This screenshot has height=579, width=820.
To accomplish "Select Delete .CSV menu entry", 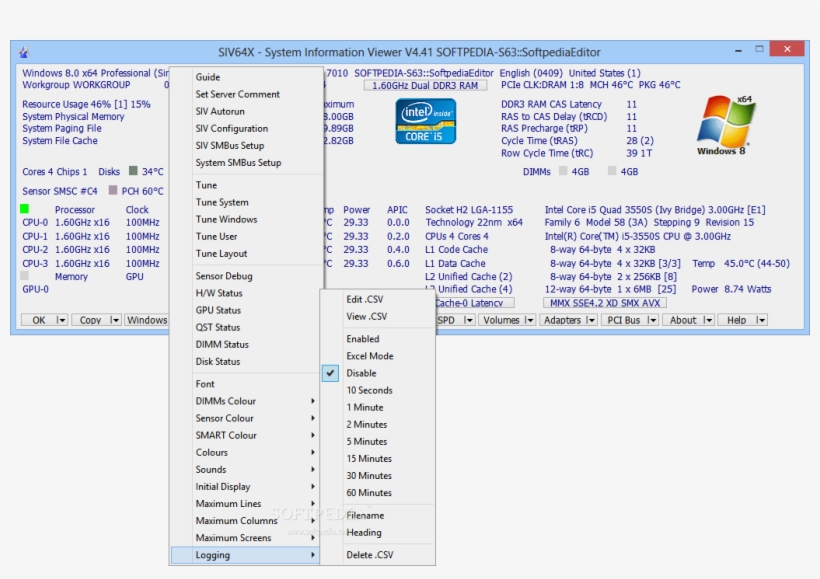I will tap(378, 555).
